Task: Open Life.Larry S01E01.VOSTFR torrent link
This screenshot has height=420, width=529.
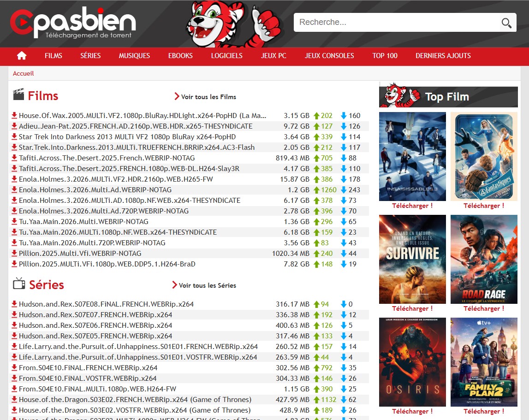Action: click(138, 357)
